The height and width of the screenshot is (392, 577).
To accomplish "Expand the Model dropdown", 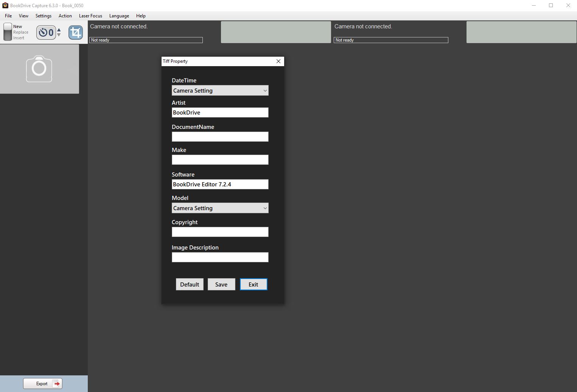I will point(220,208).
